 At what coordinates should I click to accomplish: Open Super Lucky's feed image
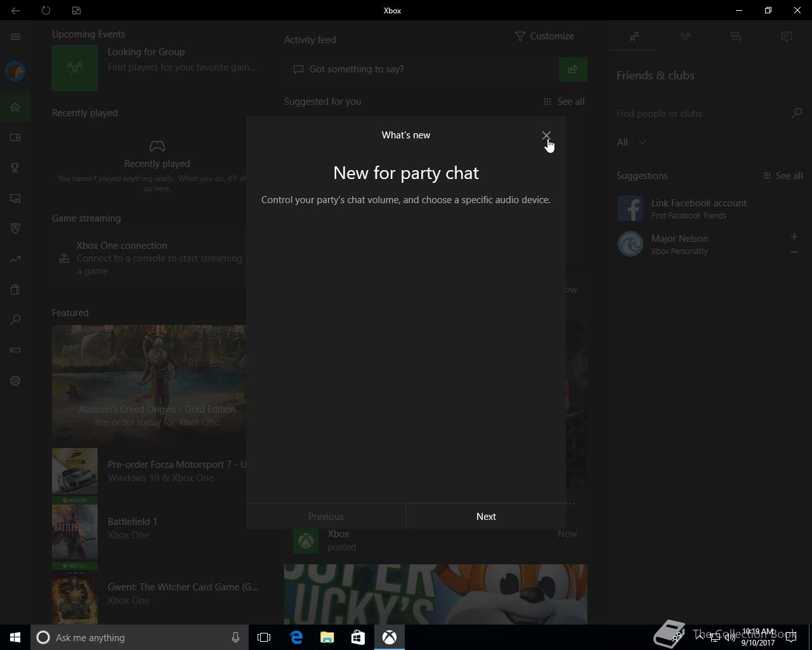[436, 594]
